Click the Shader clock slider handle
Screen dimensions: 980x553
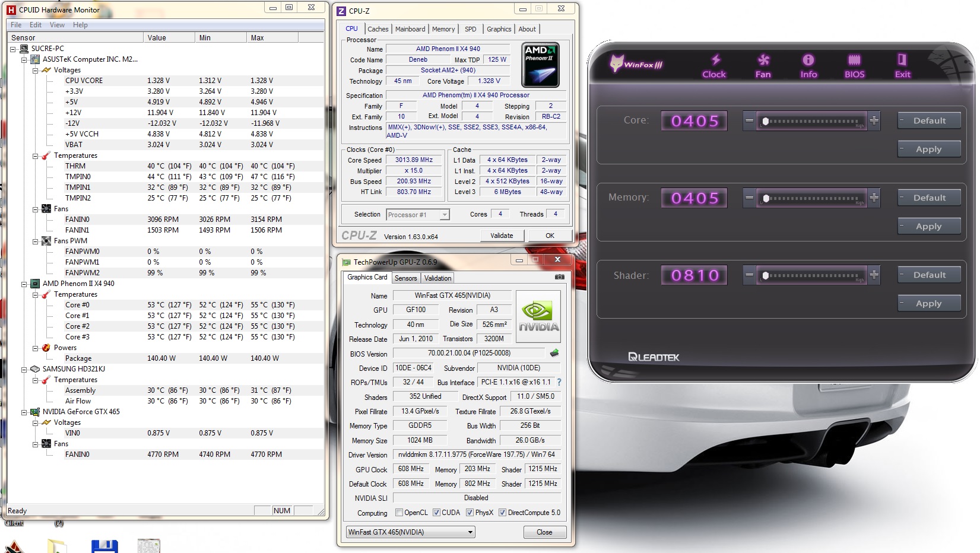765,275
